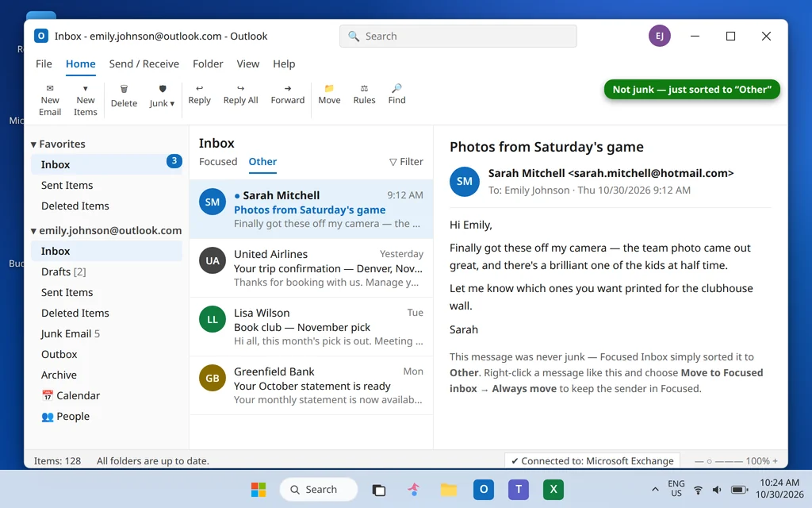
Task: Open File Explorer on the taskbar
Action: 449,489
